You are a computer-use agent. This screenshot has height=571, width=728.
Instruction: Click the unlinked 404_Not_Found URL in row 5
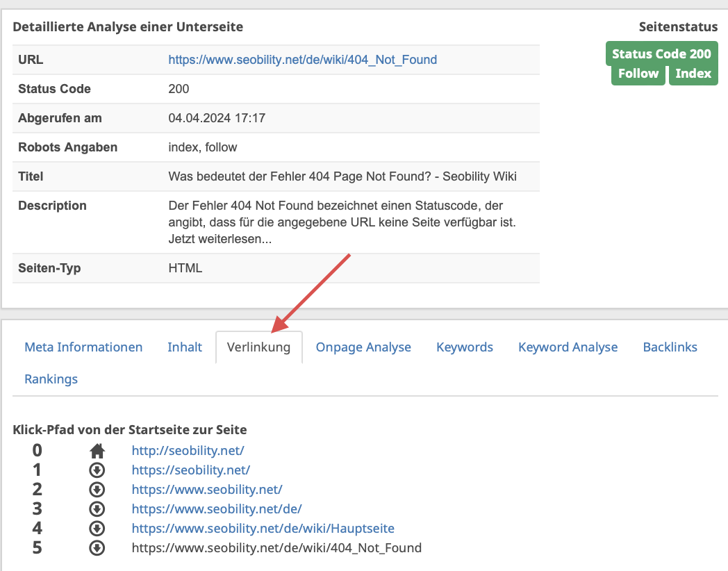click(276, 548)
